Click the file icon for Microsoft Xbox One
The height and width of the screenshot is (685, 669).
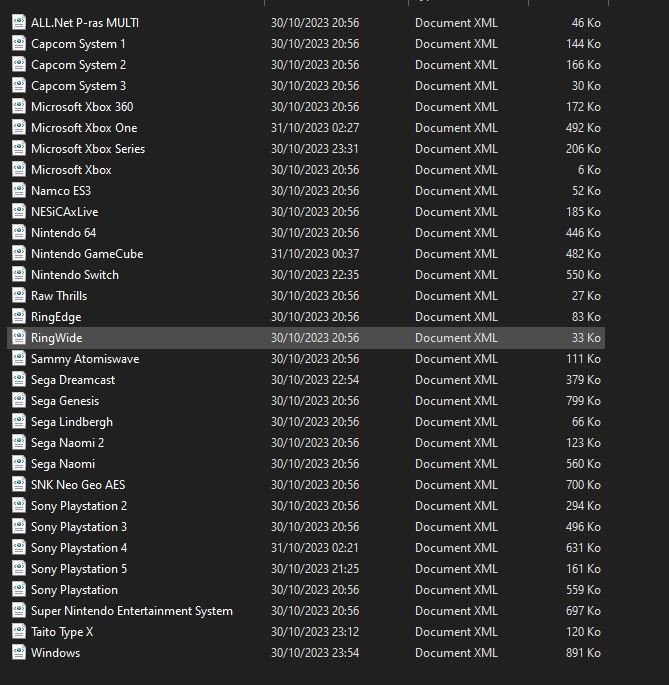(19, 127)
